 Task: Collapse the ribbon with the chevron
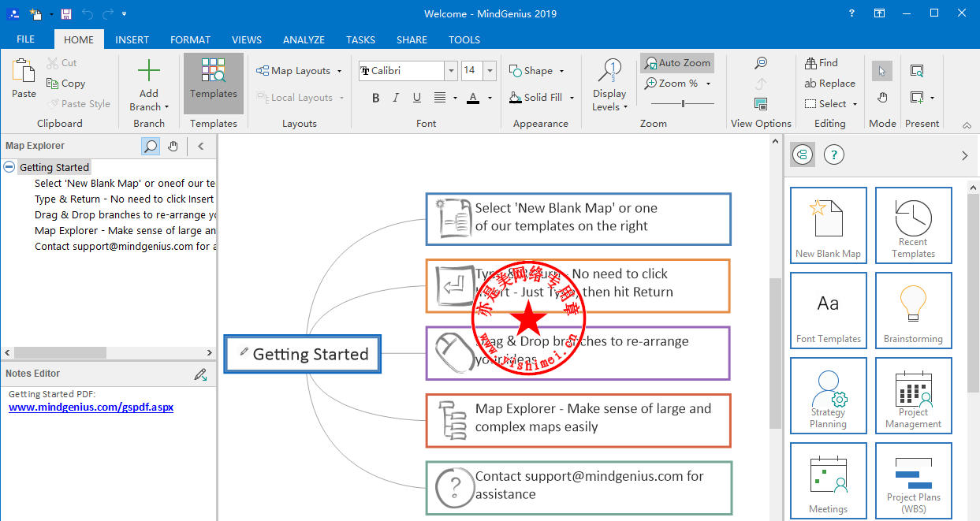click(967, 125)
